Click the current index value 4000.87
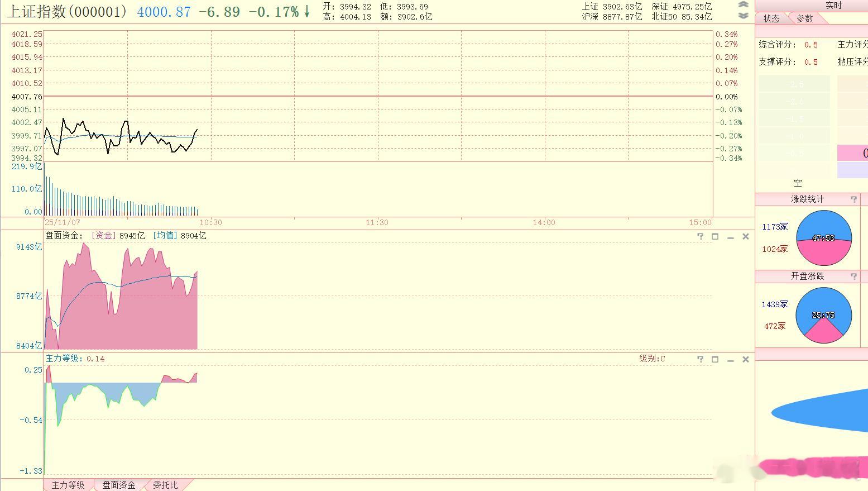Screen dimensions: 868x491 (164, 12)
